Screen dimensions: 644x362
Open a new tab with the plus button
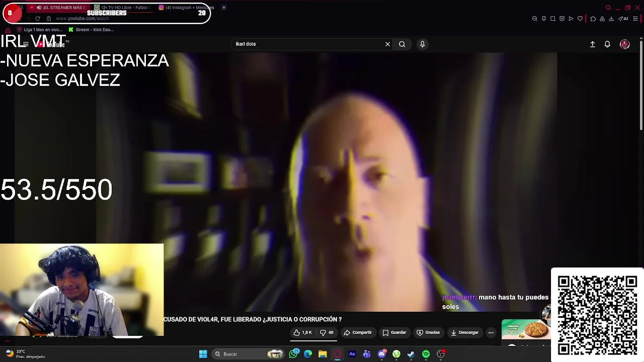tap(224, 8)
